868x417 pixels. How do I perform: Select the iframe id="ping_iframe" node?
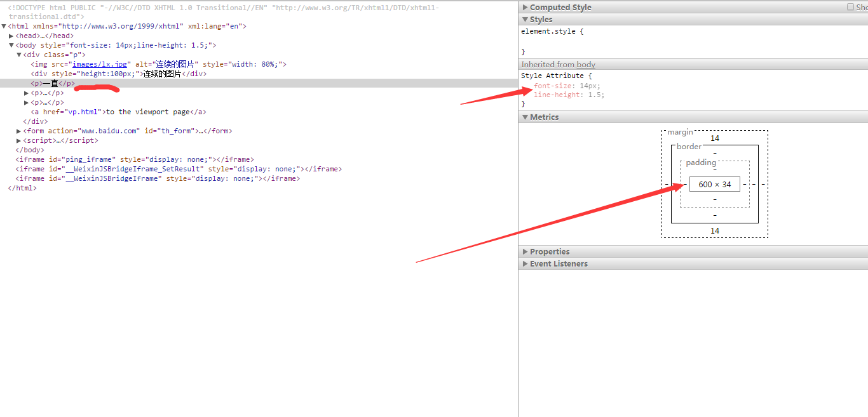pyautogui.click(x=135, y=160)
